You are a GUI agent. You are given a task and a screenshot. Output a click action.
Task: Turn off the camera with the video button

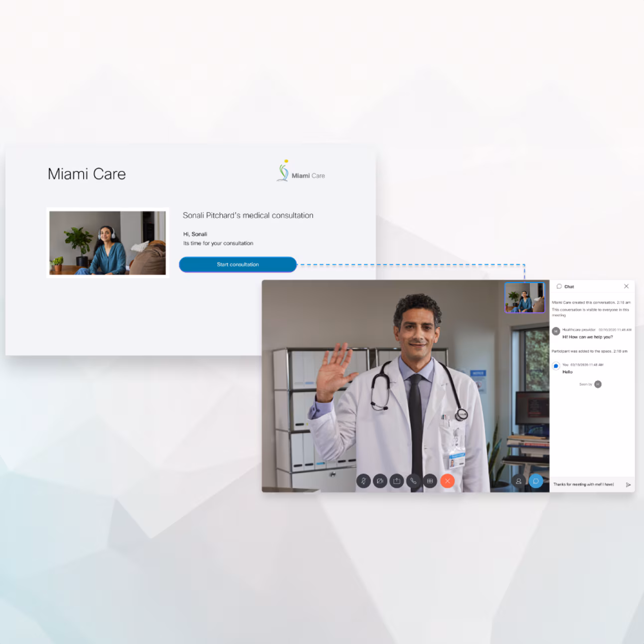380,481
